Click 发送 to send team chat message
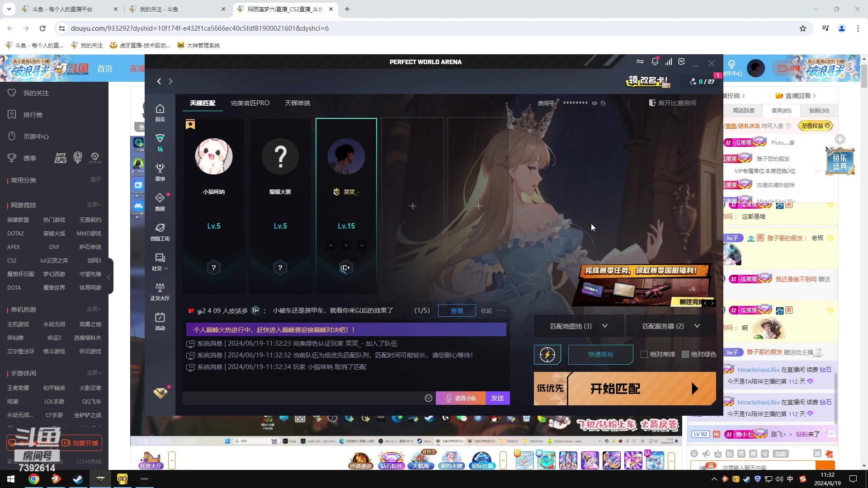Viewport: 868px width, 488px height. [497, 398]
